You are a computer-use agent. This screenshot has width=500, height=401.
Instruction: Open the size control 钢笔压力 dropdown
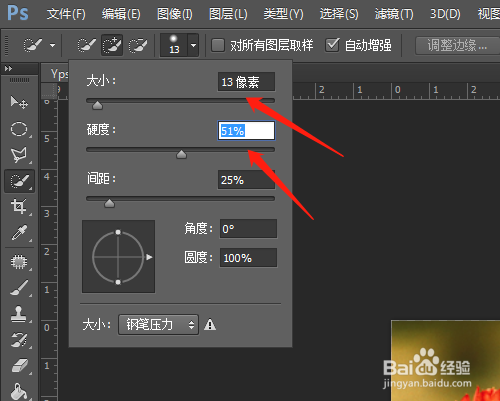[158, 324]
